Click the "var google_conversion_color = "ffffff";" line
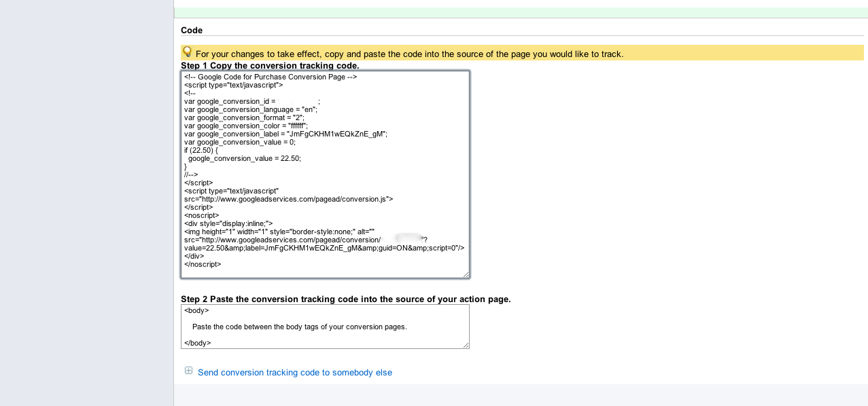Image resolution: width=868 pixels, height=406 pixels. [x=246, y=126]
